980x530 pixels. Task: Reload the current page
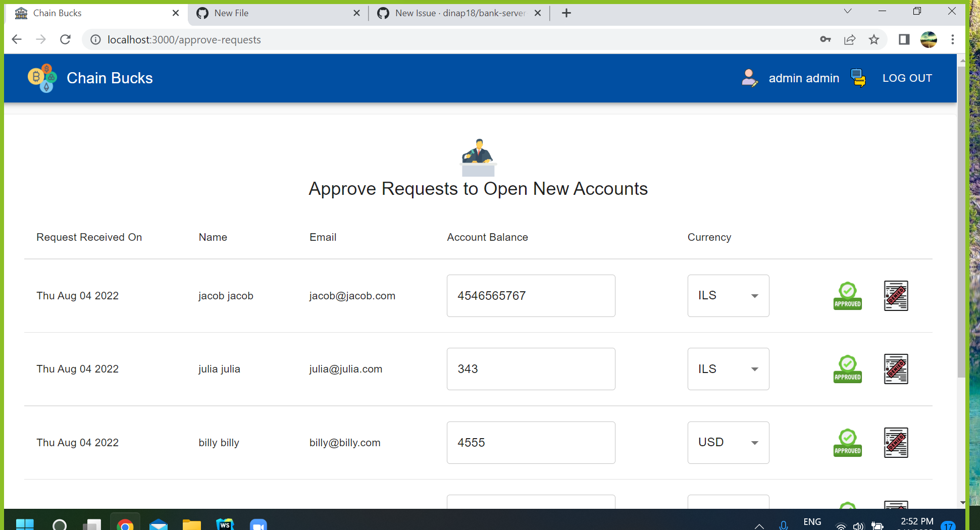click(x=65, y=39)
